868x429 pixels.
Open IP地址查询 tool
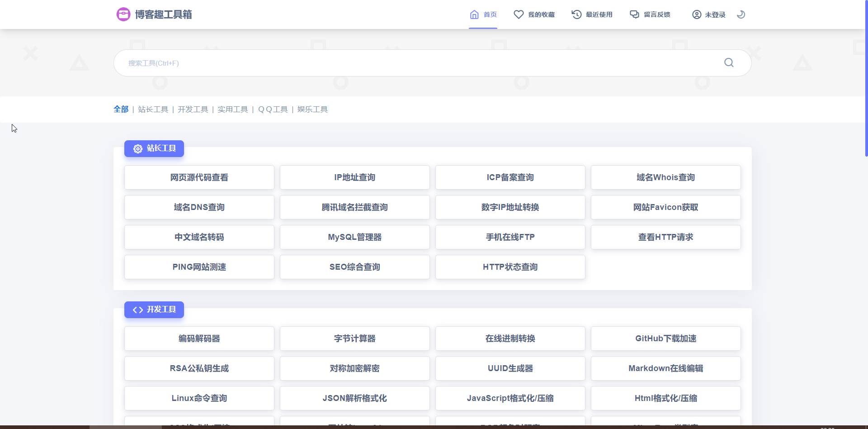[355, 177]
